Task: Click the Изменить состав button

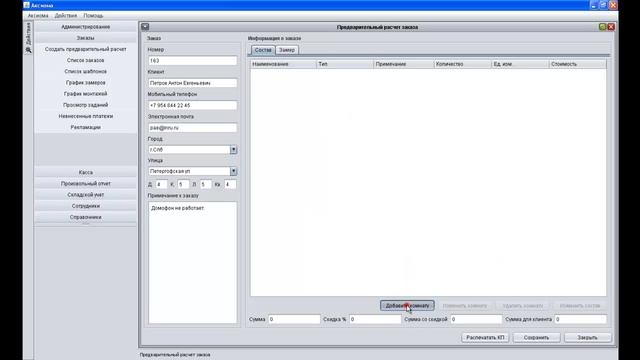Action: (580, 305)
